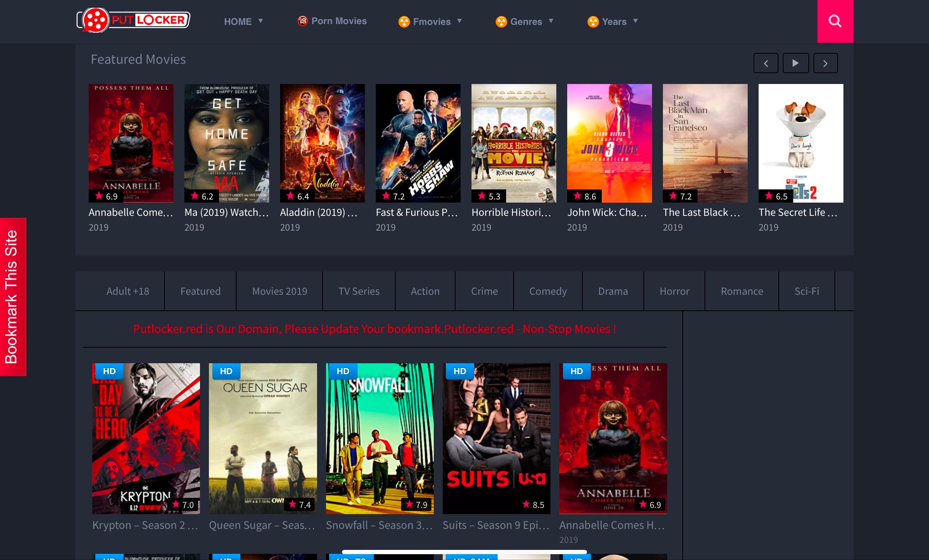Click HD badge on Queen Sugar poster
This screenshot has height=560, width=929.
point(226,371)
